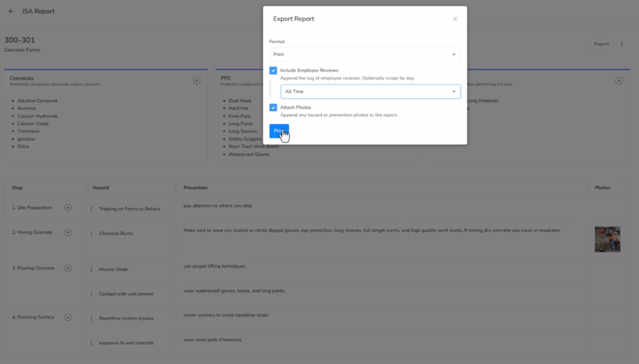Select the Alkaline Compund chemical entry
The width and height of the screenshot is (639, 364).
[x=37, y=100]
